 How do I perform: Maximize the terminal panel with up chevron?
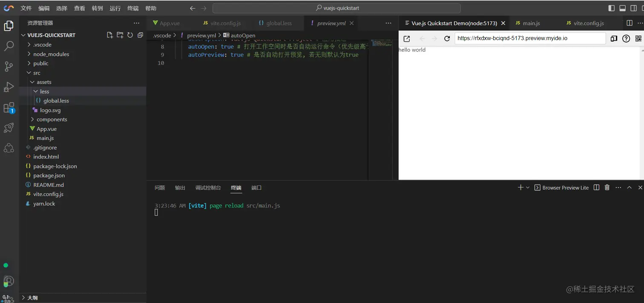coord(629,188)
